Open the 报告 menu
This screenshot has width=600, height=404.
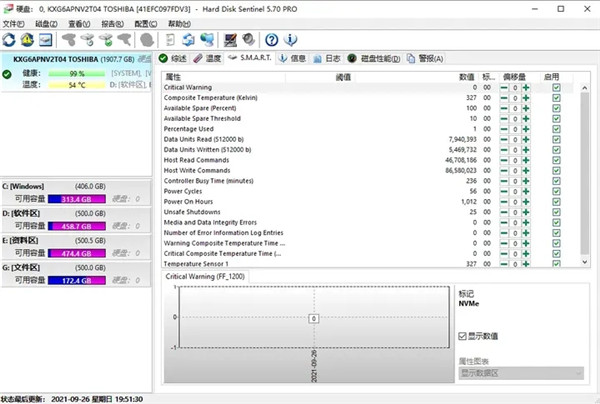112,24
